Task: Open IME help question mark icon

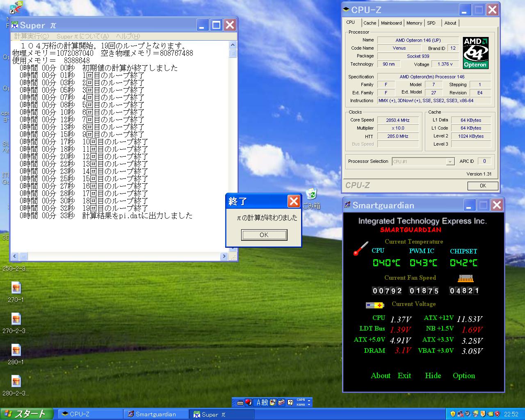Action: click(x=290, y=402)
